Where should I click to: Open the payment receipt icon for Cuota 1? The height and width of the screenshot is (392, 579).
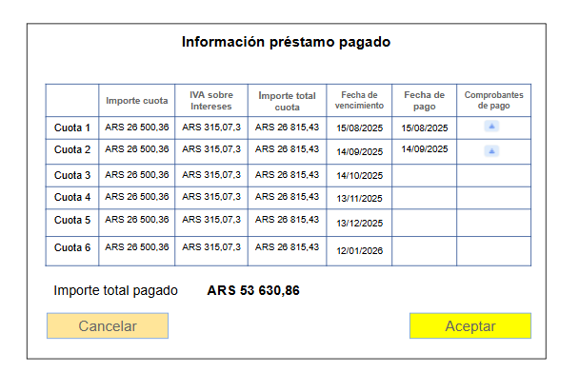click(491, 126)
